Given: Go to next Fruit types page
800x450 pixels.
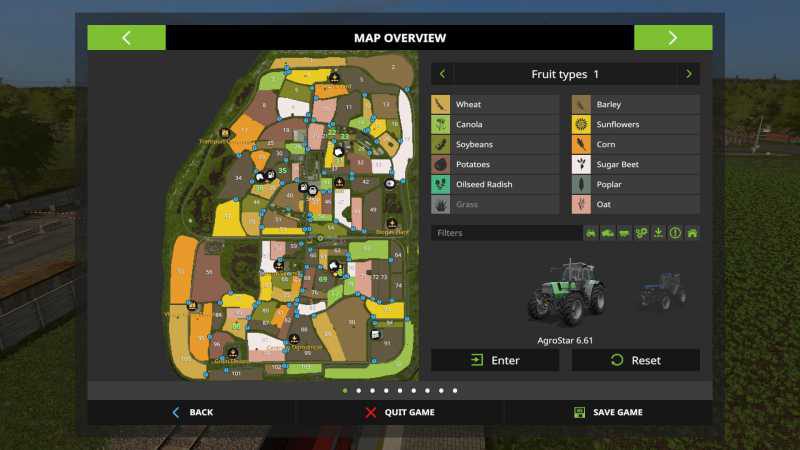Looking at the screenshot, I should [689, 74].
